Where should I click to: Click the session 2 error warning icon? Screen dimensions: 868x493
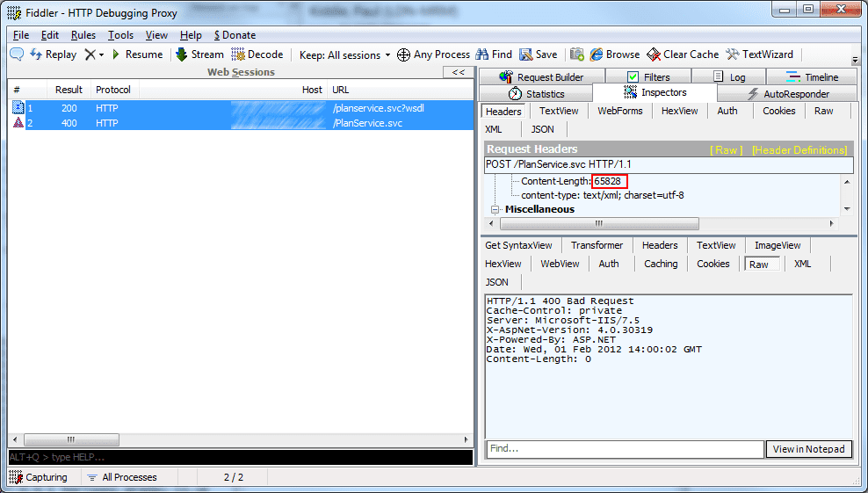[18, 122]
